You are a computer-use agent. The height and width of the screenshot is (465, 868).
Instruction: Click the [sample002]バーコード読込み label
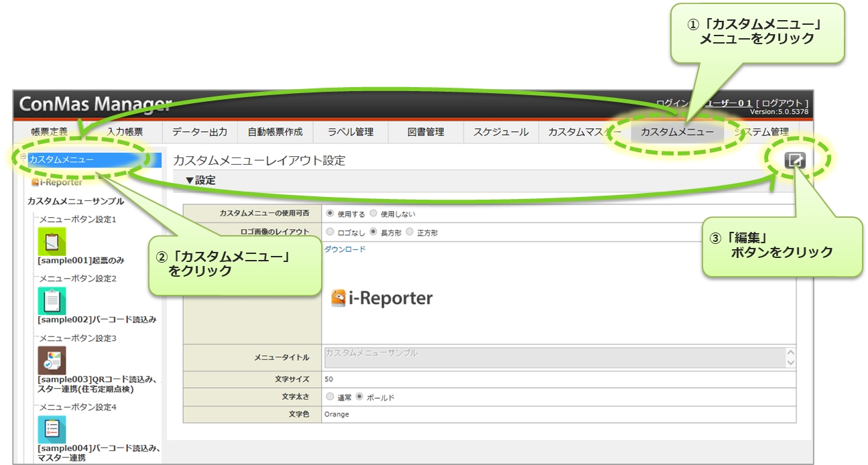pos(97,320)
